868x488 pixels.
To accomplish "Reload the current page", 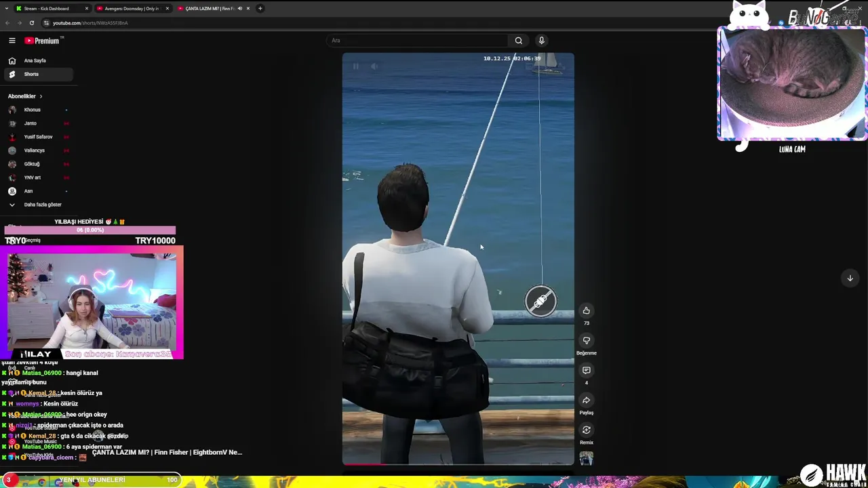I will [x=31, y=23].
